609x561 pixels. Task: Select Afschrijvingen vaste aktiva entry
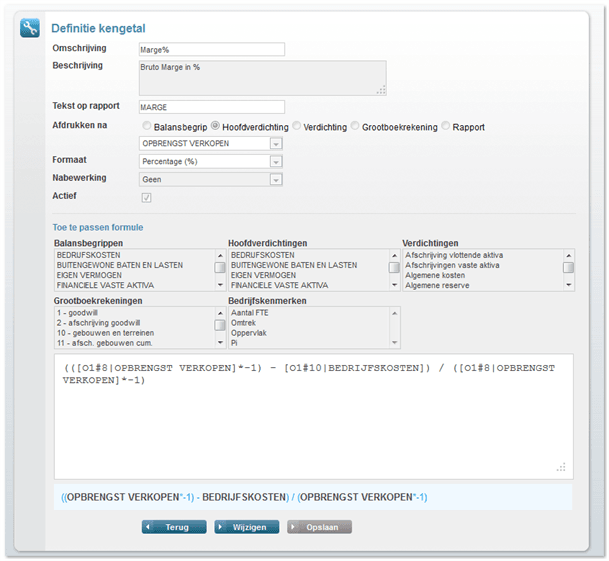pos(452,265)
